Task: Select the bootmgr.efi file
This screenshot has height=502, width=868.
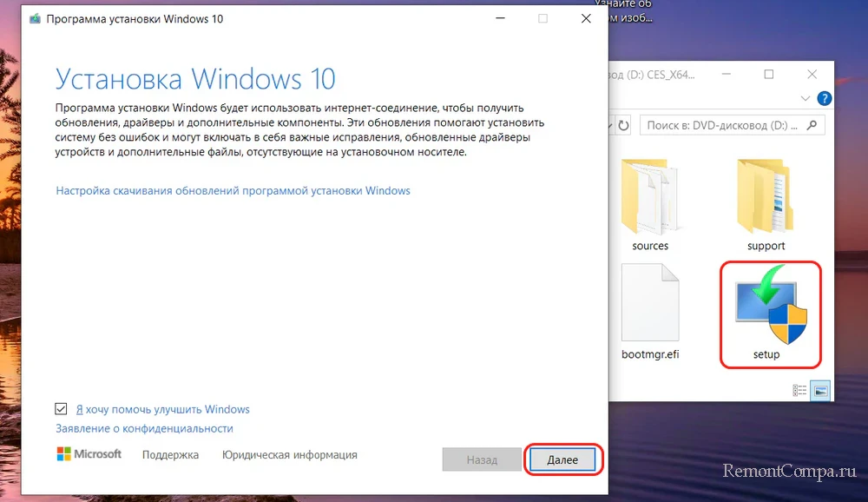Action: 650,311
